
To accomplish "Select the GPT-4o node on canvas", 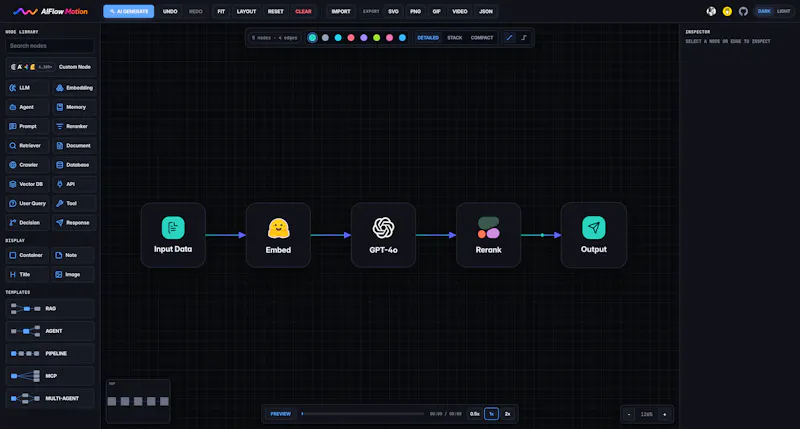I will [383, 235].
